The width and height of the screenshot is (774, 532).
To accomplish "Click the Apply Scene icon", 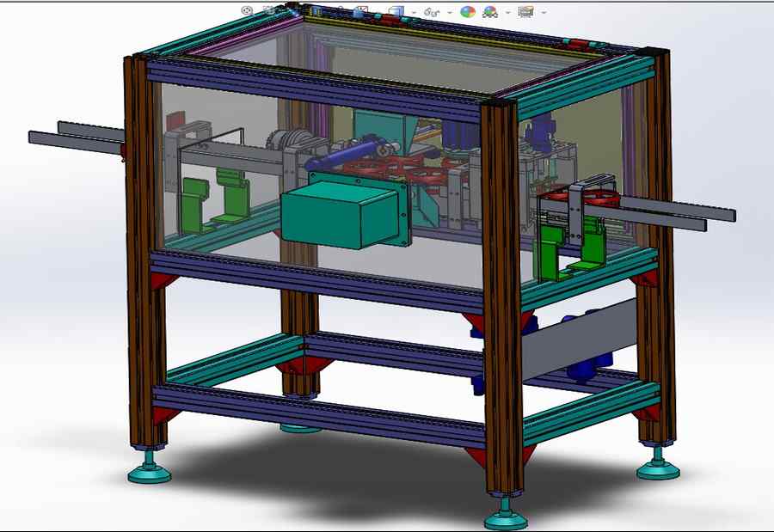I will coord(490,12).
